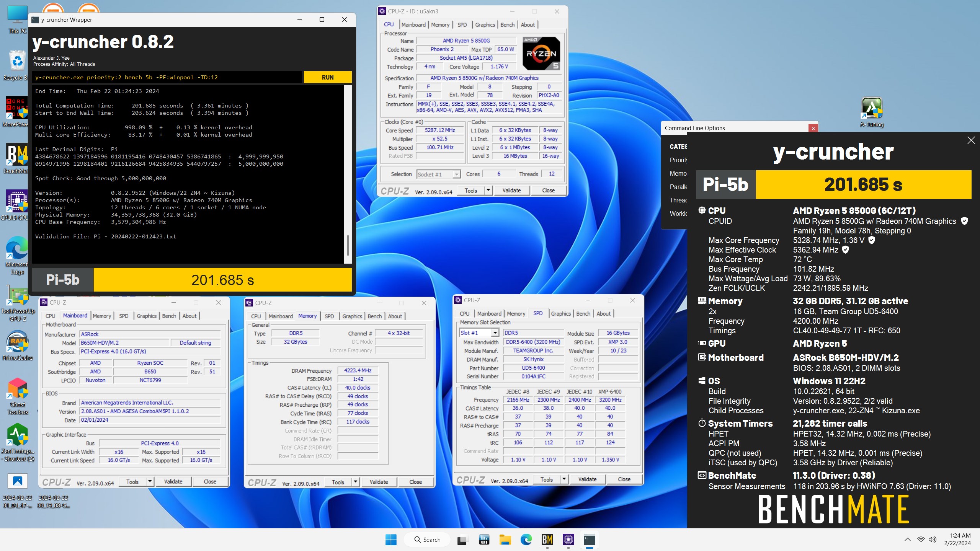Open the 2024-02-22 00_19_08 file on the desktop
The width and height of the screenshot is (980, 551).
pos(54,501)
